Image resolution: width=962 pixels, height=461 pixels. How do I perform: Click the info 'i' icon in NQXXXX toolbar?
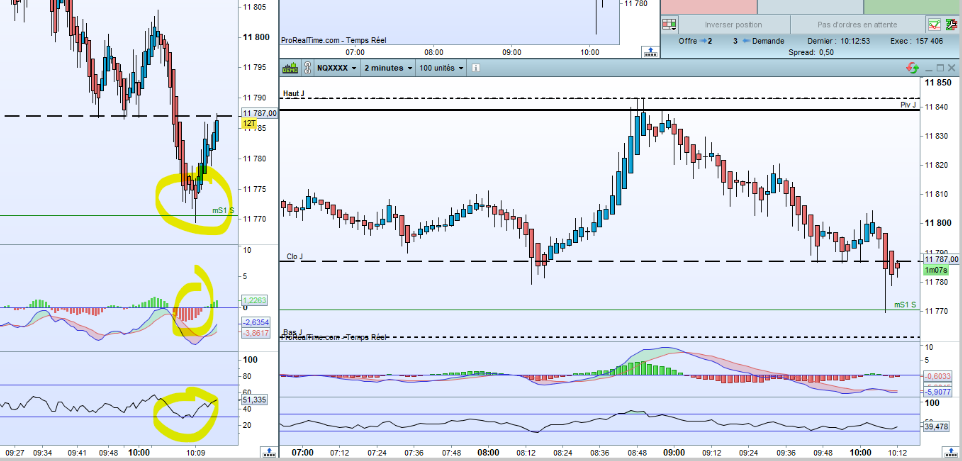[x=476, y=68]
